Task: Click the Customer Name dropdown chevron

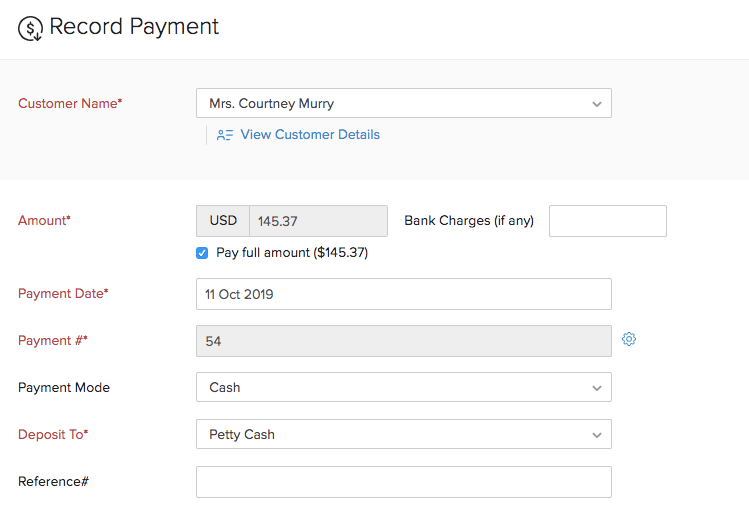Action: (597, 104)
